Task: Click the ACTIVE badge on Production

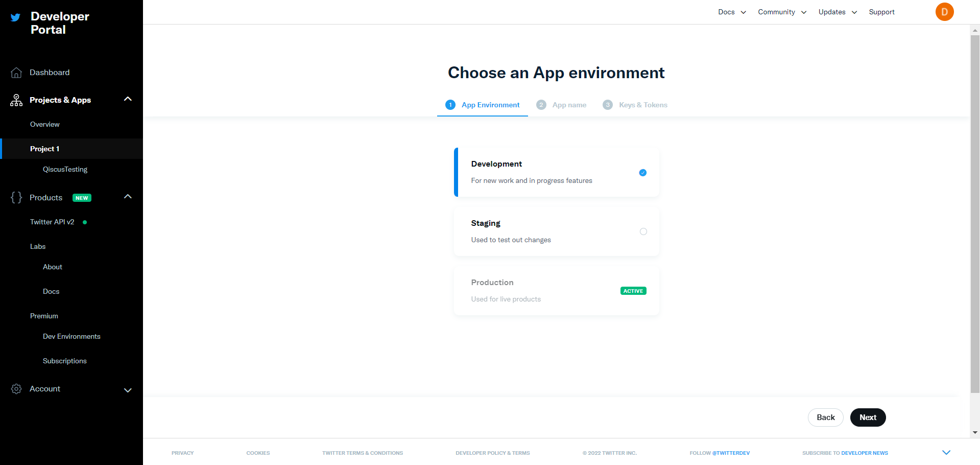Action: 633,291
